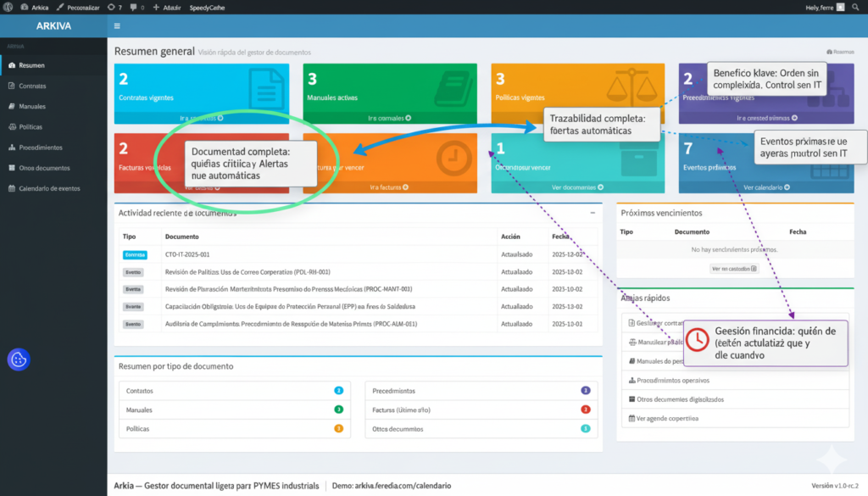Image resolution: width=868 pixels, height=496 pixels.
Task: Click the green count badge on Manuales row
Action: (339, 410)
